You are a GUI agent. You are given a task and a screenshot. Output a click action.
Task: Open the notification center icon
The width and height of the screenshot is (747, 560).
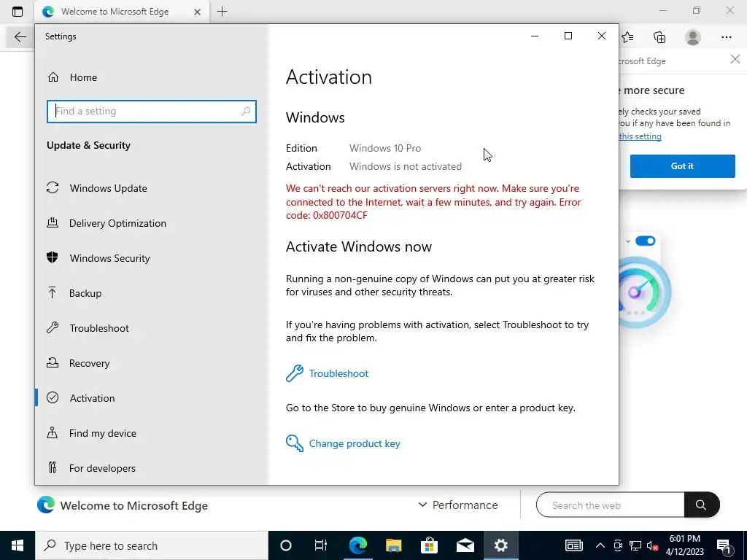[x=724, y=545]
